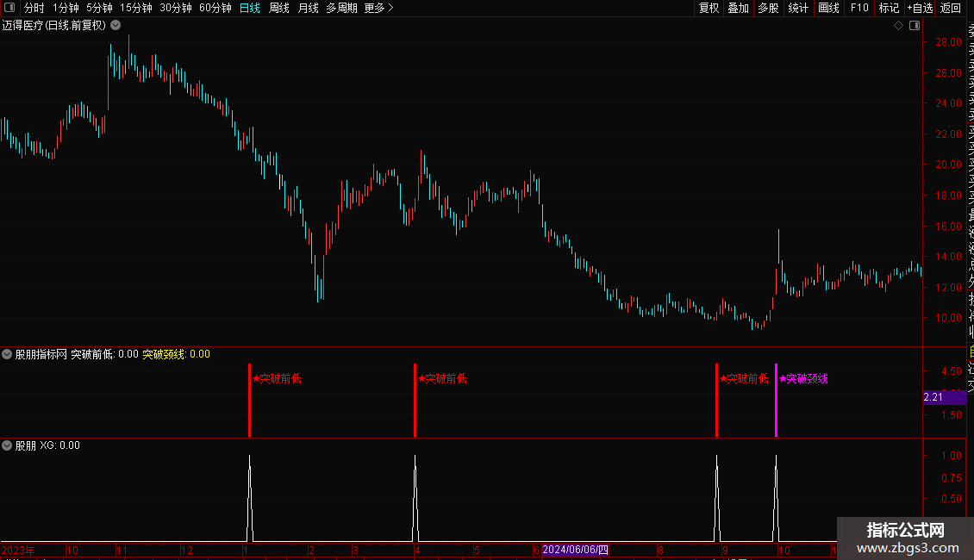Viewport: 974px width, 560px height.
Task: Toggle the left sidebar panel icon
Action: tap(9, 8)
